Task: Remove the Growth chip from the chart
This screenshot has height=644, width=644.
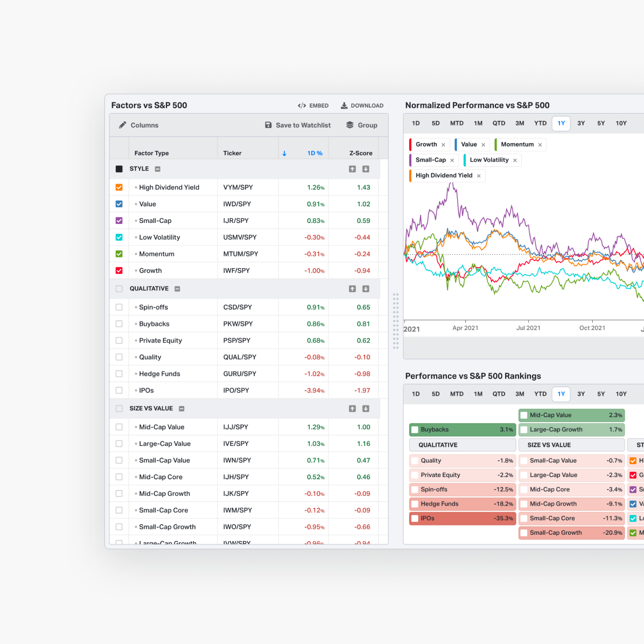Action: [443, 145]
